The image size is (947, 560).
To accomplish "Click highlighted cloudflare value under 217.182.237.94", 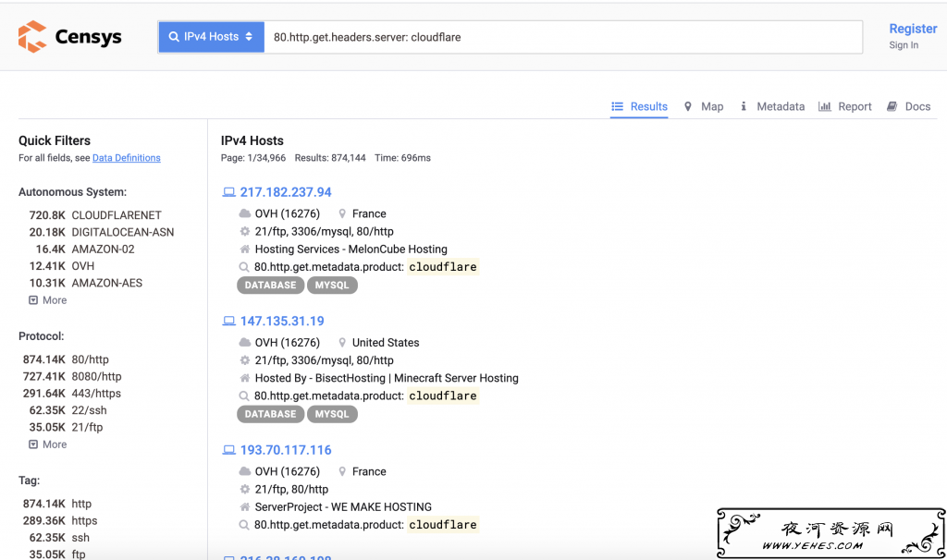I will 443,267.
